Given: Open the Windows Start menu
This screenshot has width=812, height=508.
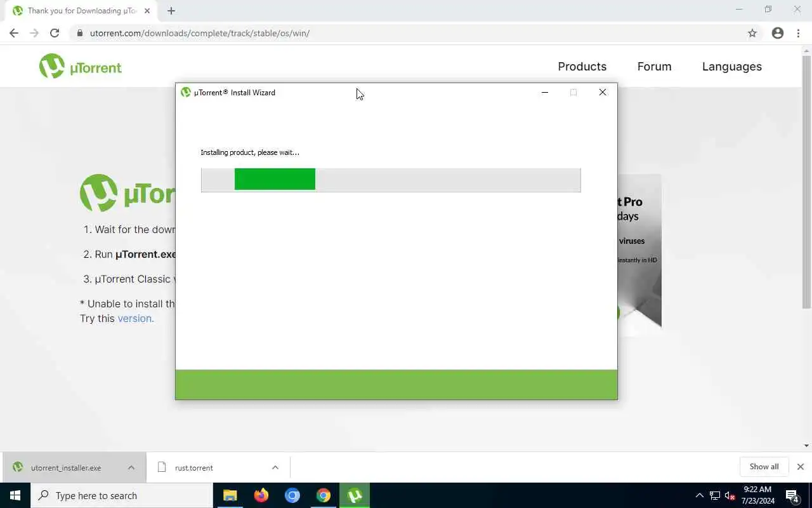Looking at the screenshot, I should coord(15,495).
